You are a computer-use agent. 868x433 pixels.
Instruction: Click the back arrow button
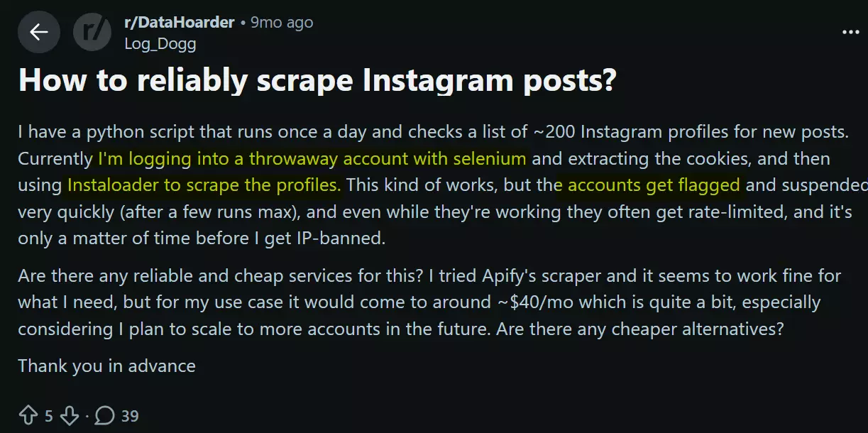point(38,32)
